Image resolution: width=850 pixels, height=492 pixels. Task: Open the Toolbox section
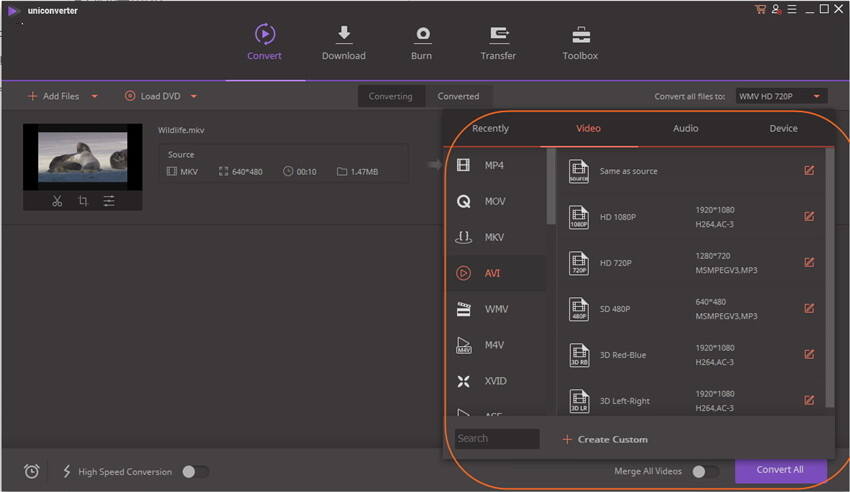point(580,42)
